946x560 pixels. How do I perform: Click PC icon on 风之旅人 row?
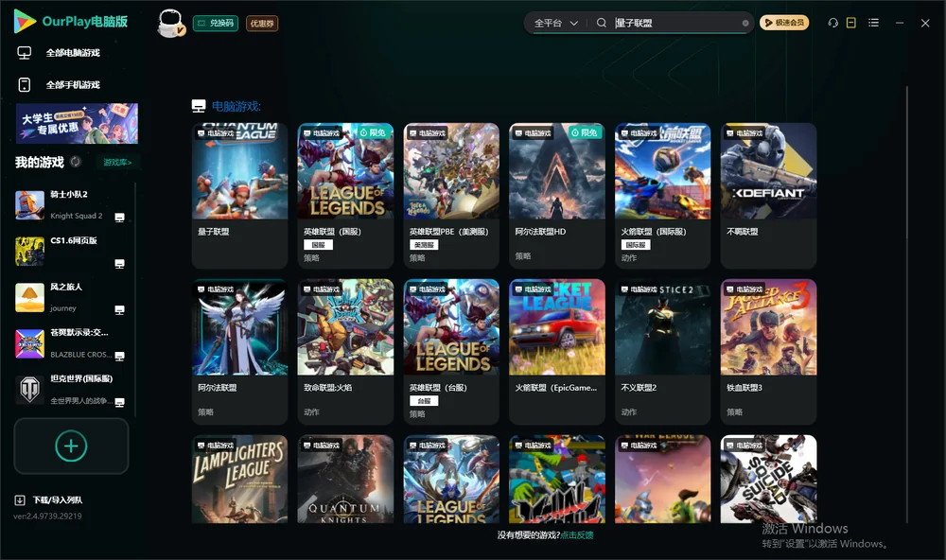(119, 310)
